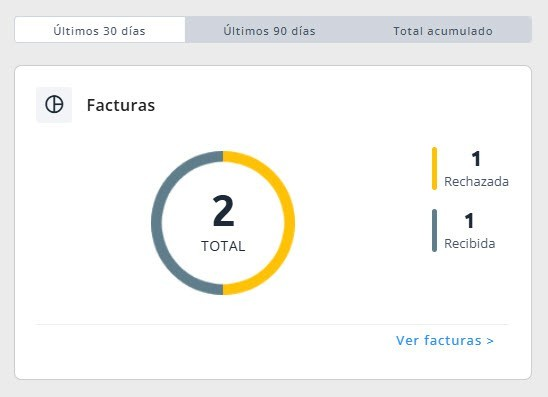Click the top of the donut ring

click(223, 157)
